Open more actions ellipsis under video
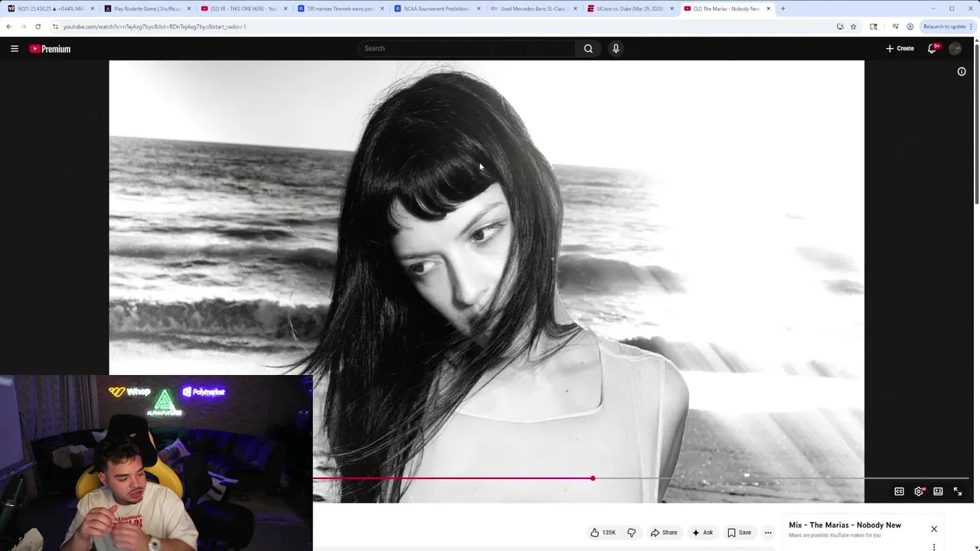The height and width of the screenshot is (551, 980). 768,533
